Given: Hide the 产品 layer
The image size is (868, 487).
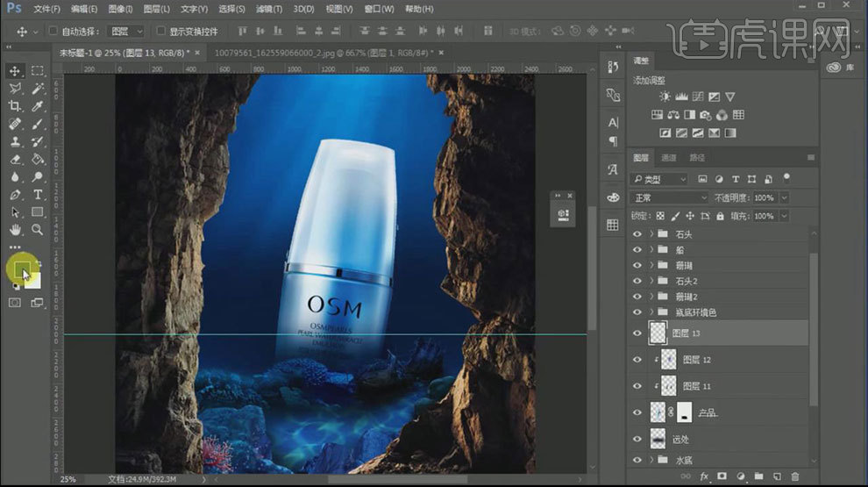Looking at the screenshot, I should coord(637,412).
